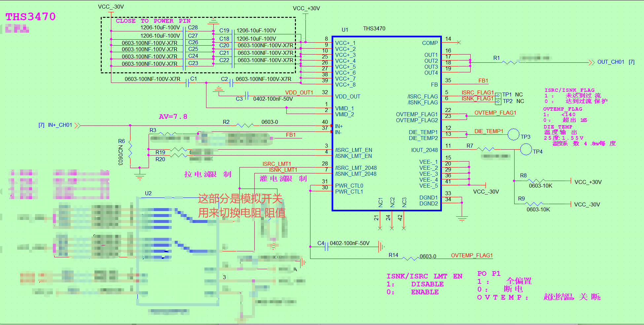This screenshot has width=644, height=325.
Task: Select the C1 capacitor symbol
Action: (187, 83)
